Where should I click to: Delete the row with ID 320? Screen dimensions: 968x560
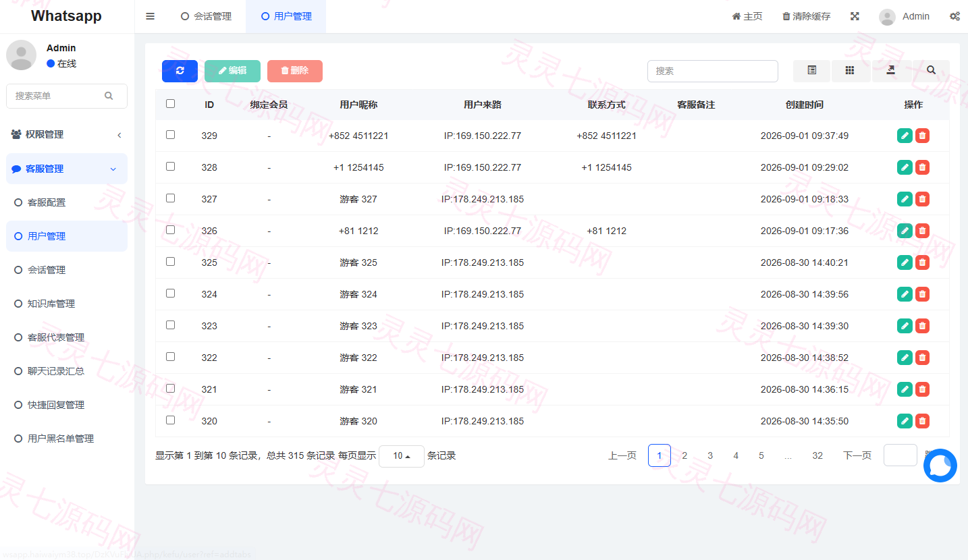(x=922, y=421)
